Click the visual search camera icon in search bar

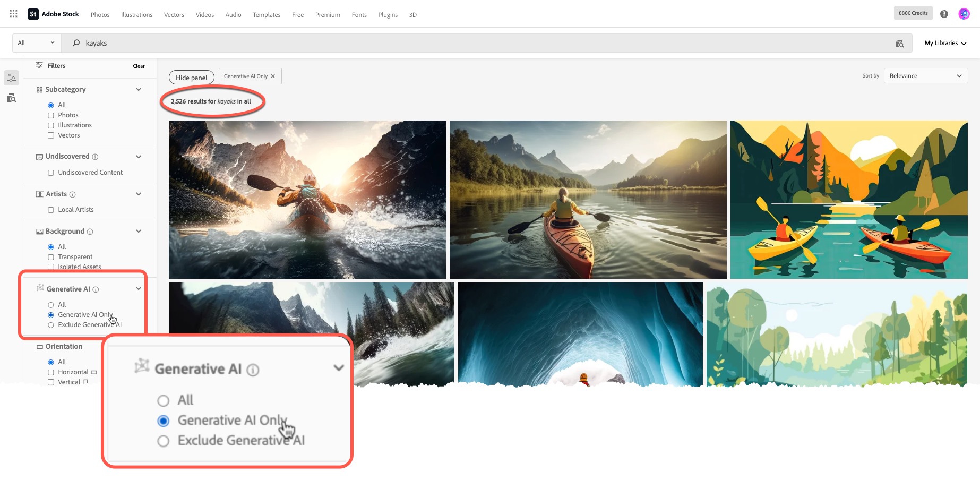tap(900, 44)
